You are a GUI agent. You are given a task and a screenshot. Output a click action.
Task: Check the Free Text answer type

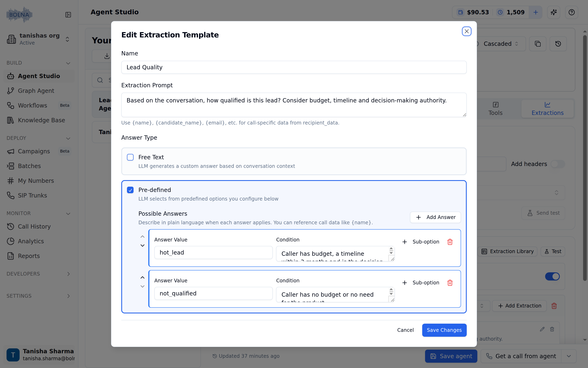pyautogui.click(x=130, y=157)
